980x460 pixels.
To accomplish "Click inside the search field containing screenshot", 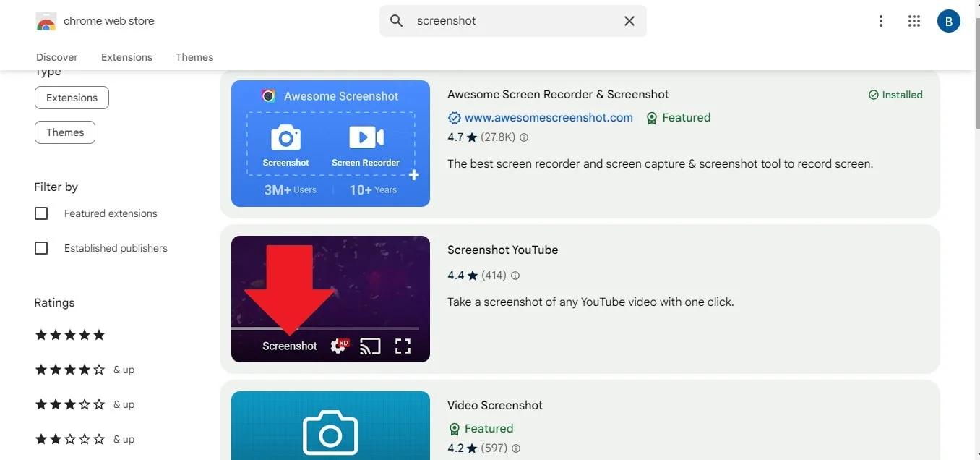I will click(513, 21).
